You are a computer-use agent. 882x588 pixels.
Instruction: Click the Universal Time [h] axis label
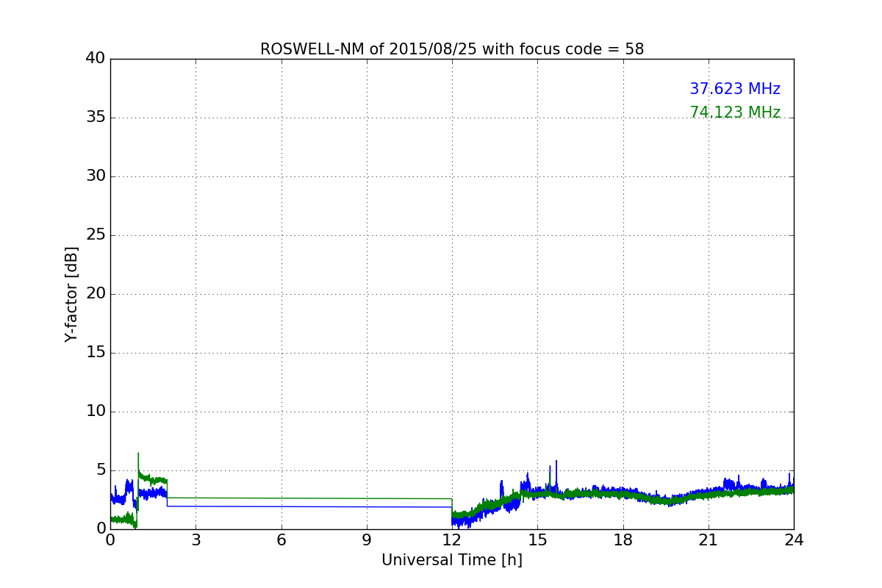451,560
